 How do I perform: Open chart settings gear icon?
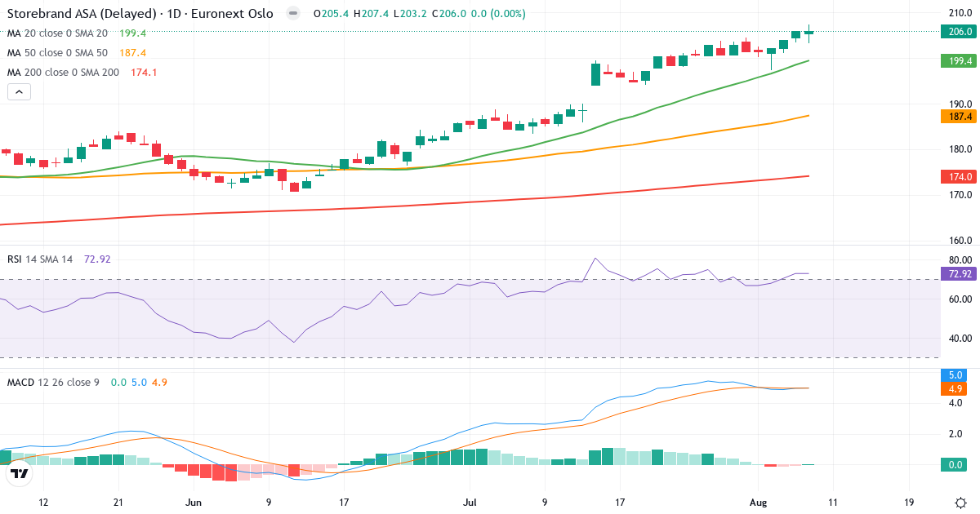[961, 503]
